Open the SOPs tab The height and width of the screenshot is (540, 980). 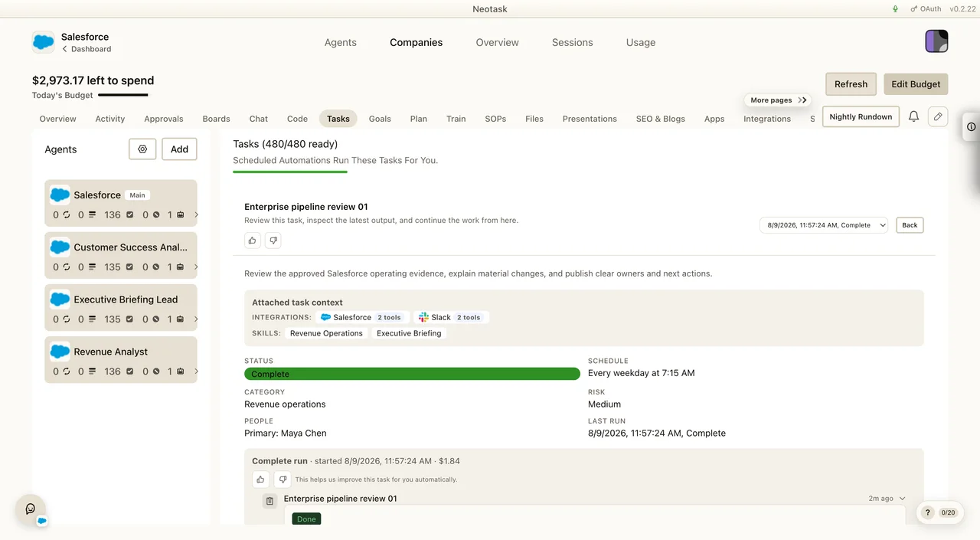[495, 119]
